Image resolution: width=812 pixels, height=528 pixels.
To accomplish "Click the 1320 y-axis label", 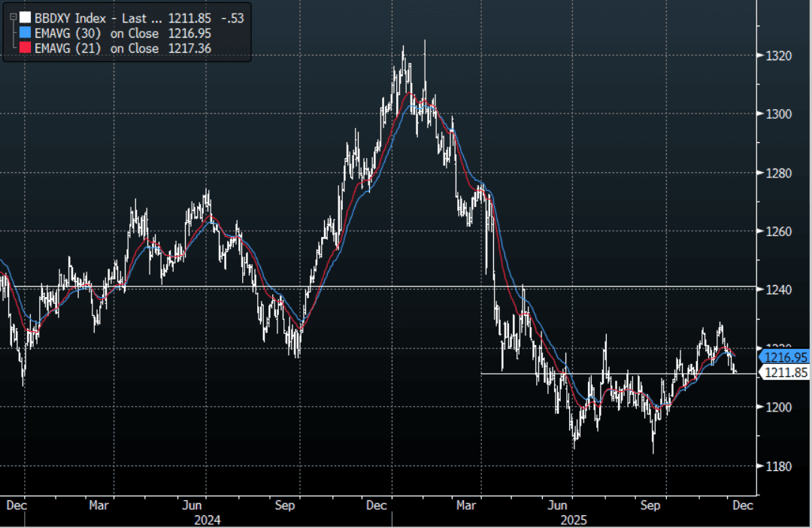I will click(778, 56).
